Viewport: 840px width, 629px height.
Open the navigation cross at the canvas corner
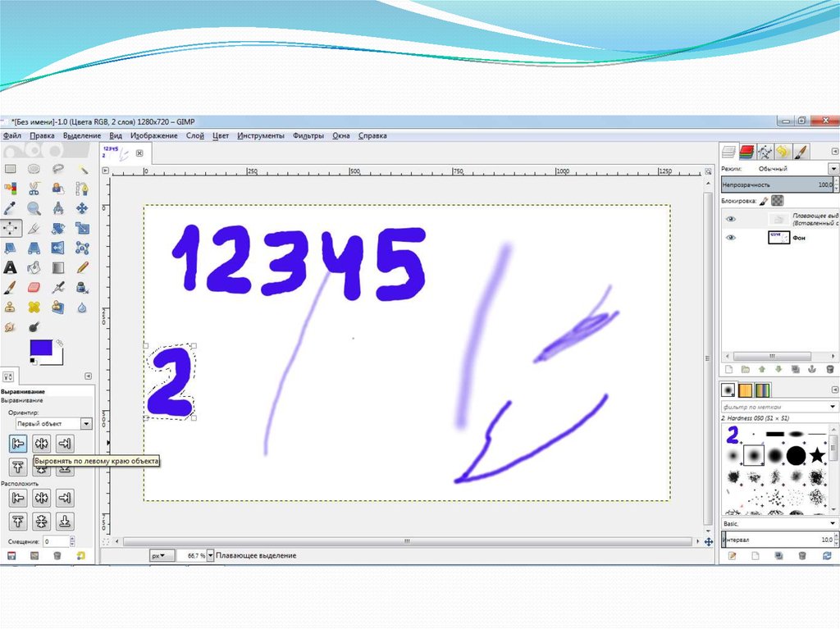pos(708,542)
